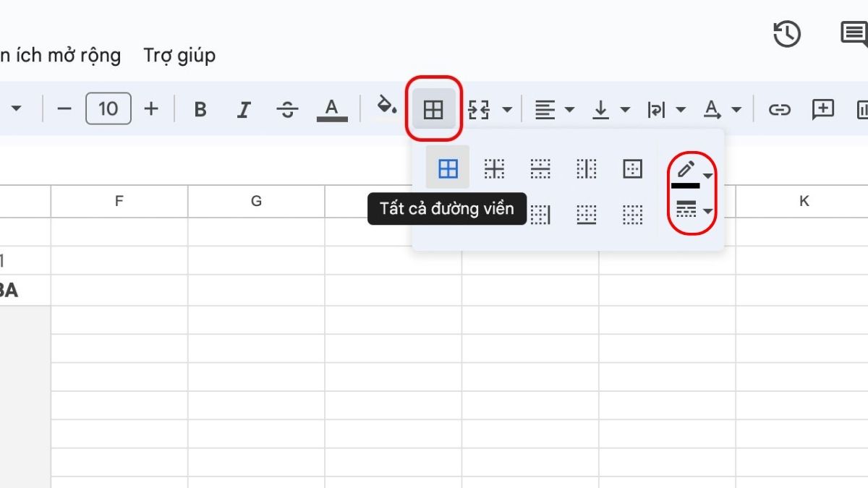Open the Trợ giúp menu

point(179,56)
